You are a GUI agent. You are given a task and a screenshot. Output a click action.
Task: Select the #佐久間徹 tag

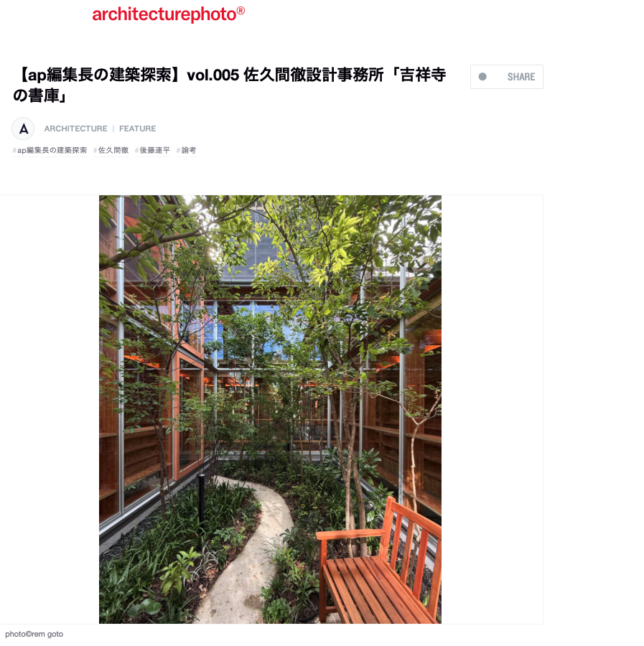point(111,151)
